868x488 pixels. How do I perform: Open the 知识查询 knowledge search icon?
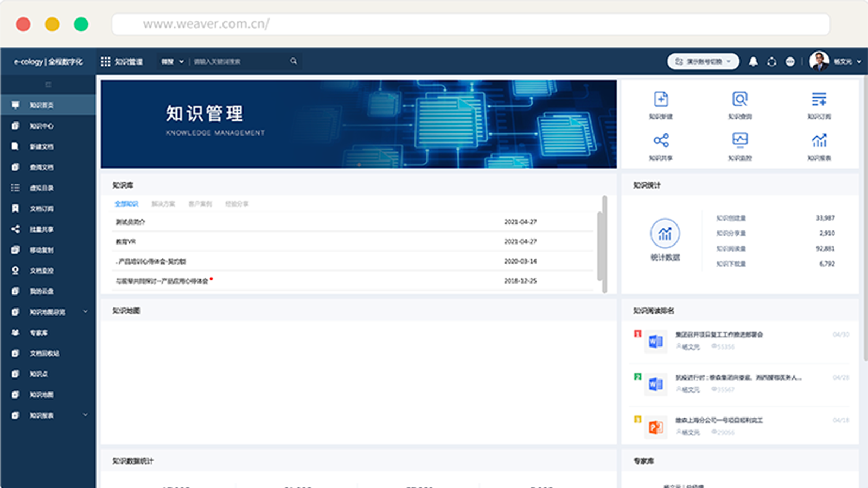[x=739, y=100]
